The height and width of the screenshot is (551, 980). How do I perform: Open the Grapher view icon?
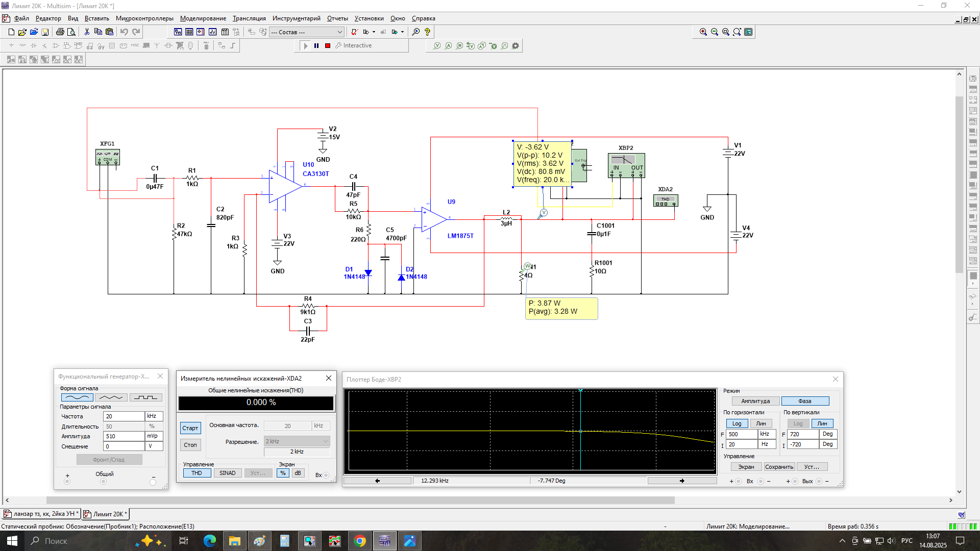click(212, 32)
